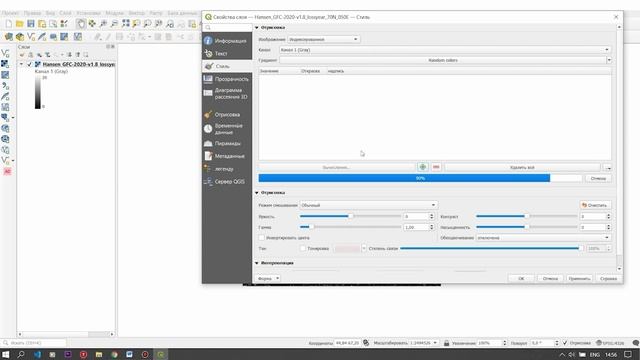
Task: Click the New Shapefile Layer icon
Action: pos(31,37)
